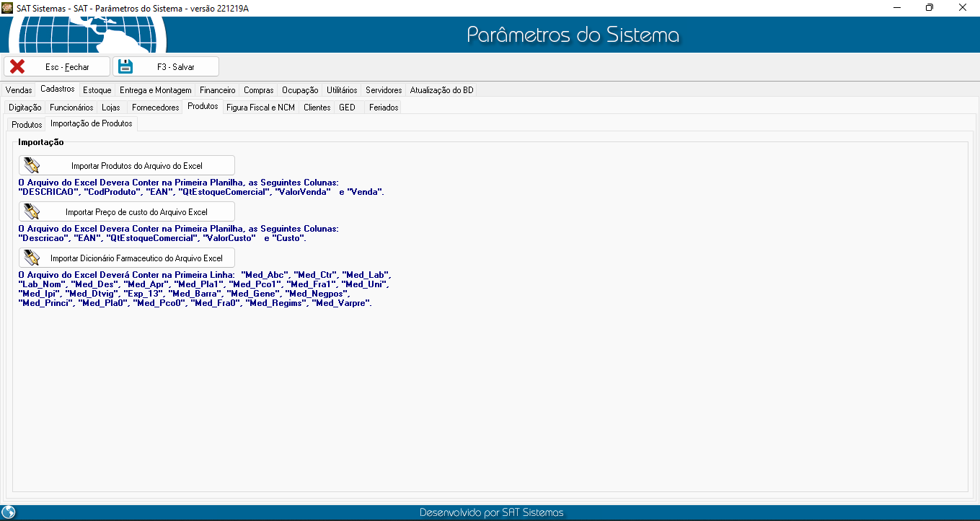Click the SAT app icon in title bar
The width and height of the screenshot is (980, 521).
(7, 7)
